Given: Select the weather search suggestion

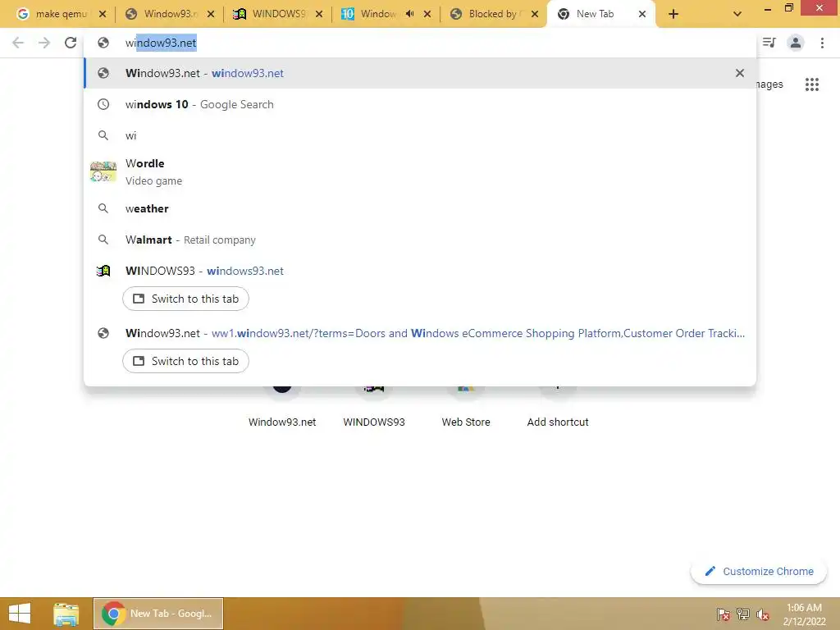Looking at the screenshot, I should click(x=420, y=208).
